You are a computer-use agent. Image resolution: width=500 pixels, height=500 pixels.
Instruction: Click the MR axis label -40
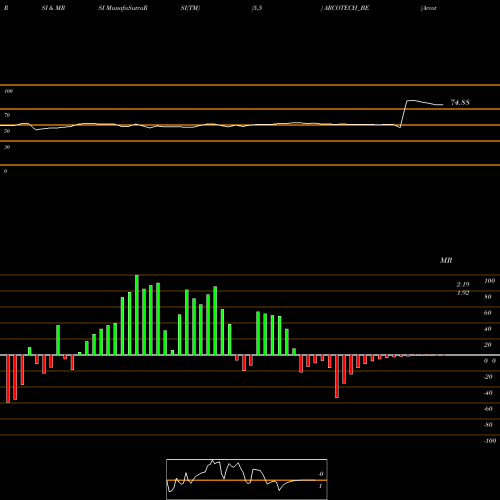tap(488, 393)
